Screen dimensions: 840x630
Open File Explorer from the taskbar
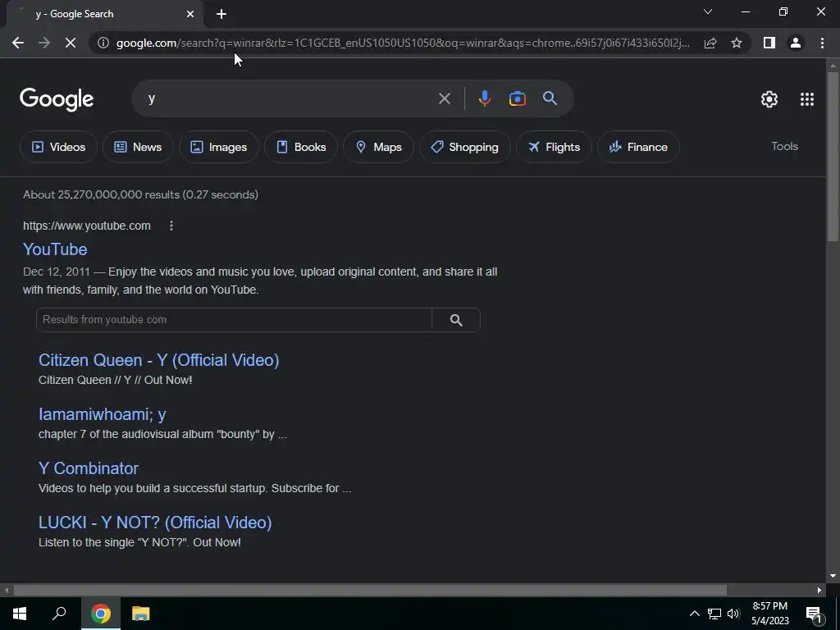tap(140, 614)
